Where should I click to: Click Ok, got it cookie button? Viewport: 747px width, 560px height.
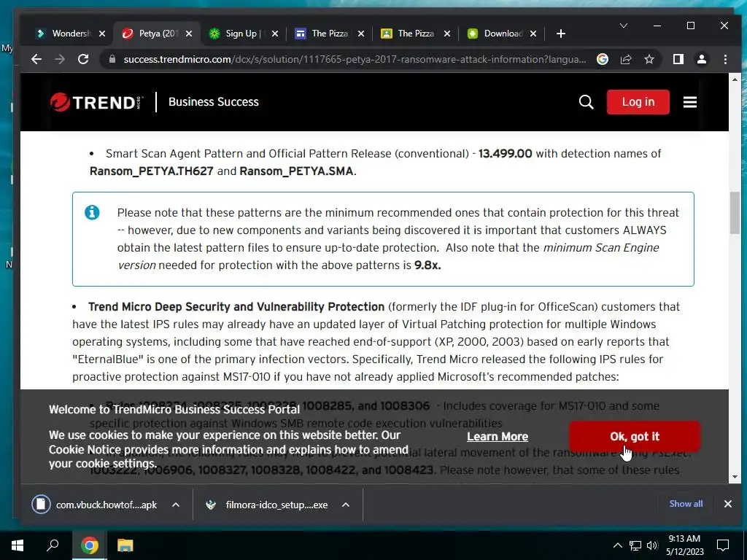635,437
